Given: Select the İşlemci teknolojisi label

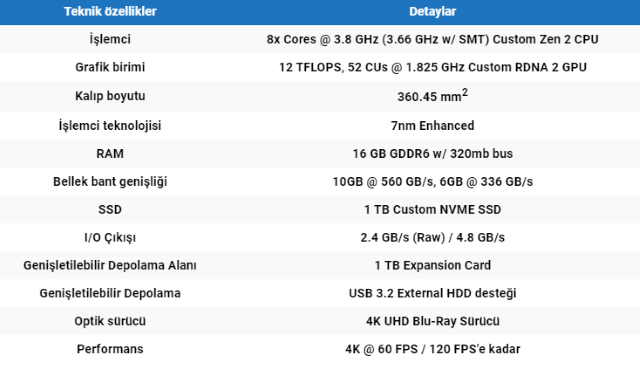Looking at the screenshot, I should pos(110,126).
